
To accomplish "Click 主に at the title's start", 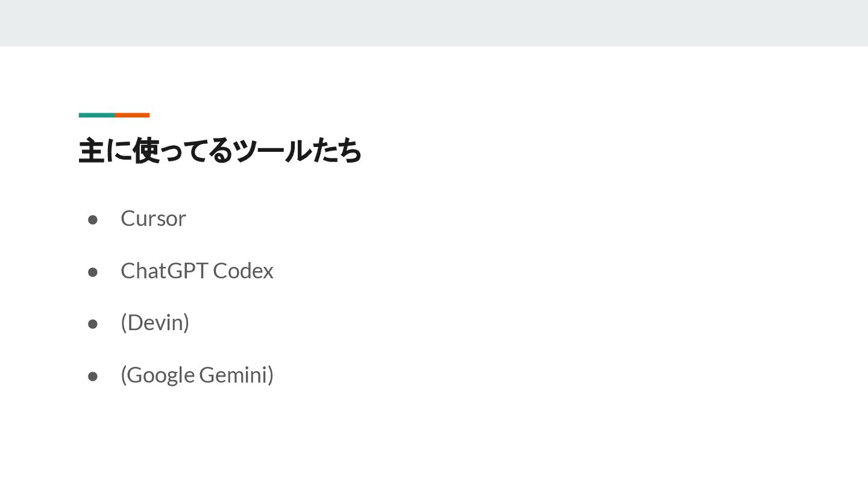I will coord(104,151).
